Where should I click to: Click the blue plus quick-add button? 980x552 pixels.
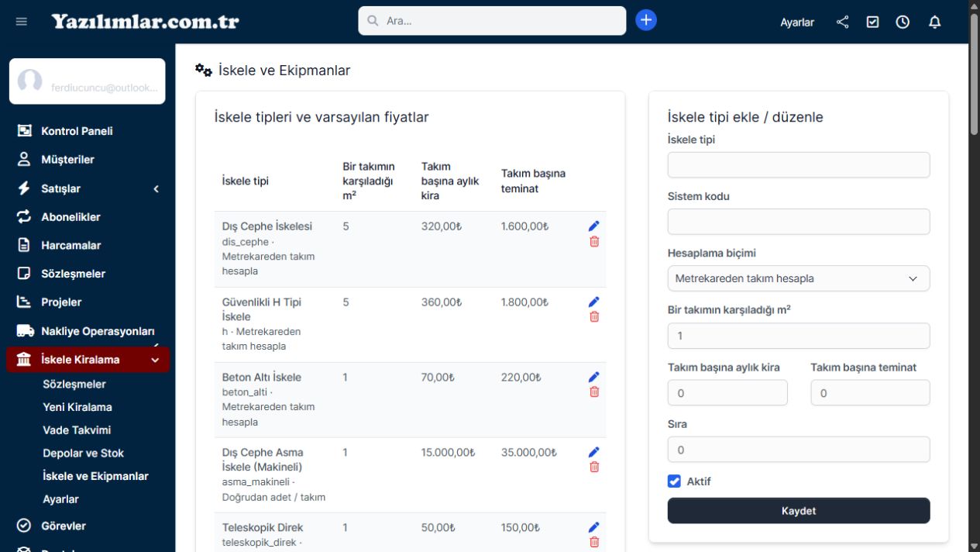646,20
